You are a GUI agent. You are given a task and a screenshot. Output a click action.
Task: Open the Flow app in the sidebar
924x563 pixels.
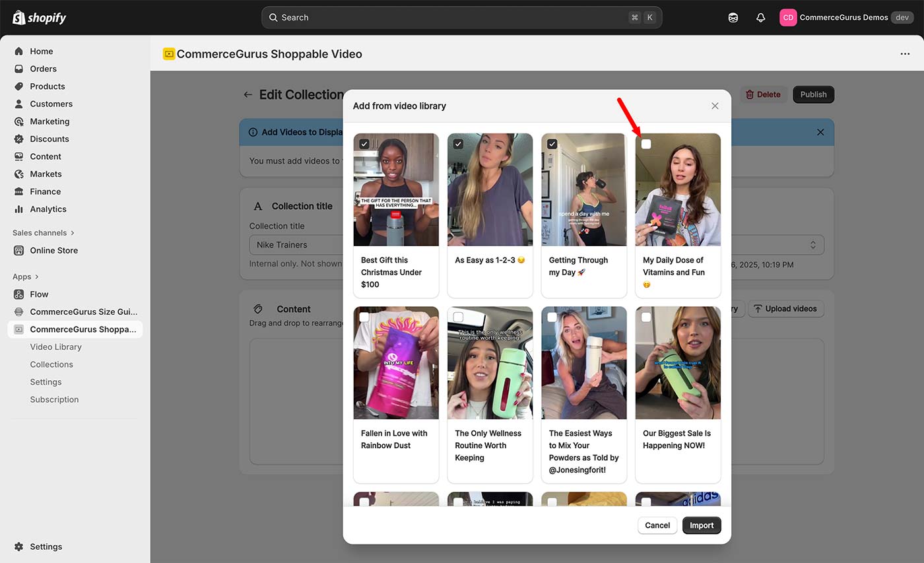pyautogui.click(x=39, y=294)
